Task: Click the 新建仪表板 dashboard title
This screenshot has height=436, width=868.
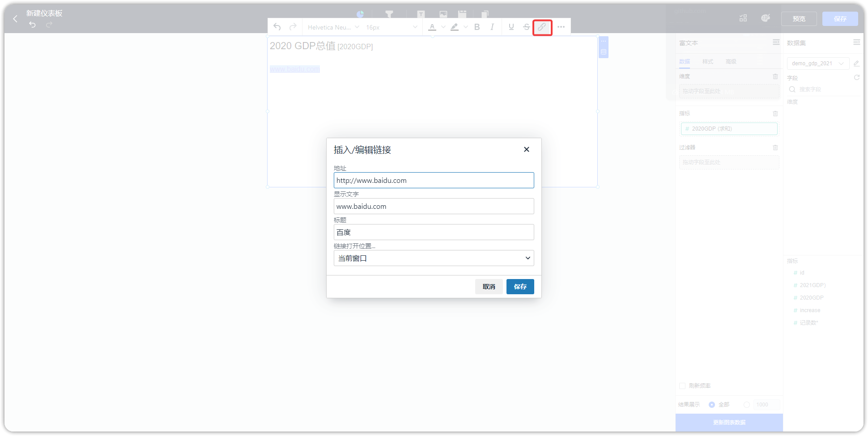Action: point(44,13)
